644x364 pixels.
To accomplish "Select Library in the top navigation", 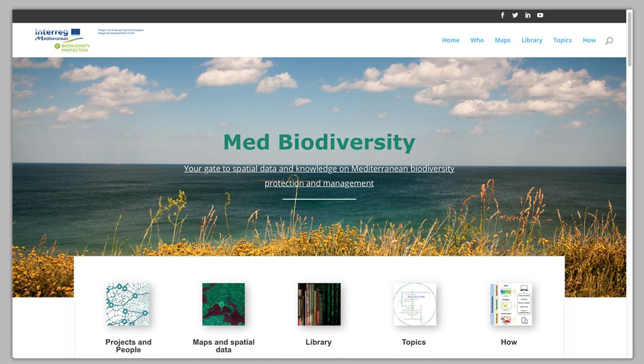I will (532, 41).
